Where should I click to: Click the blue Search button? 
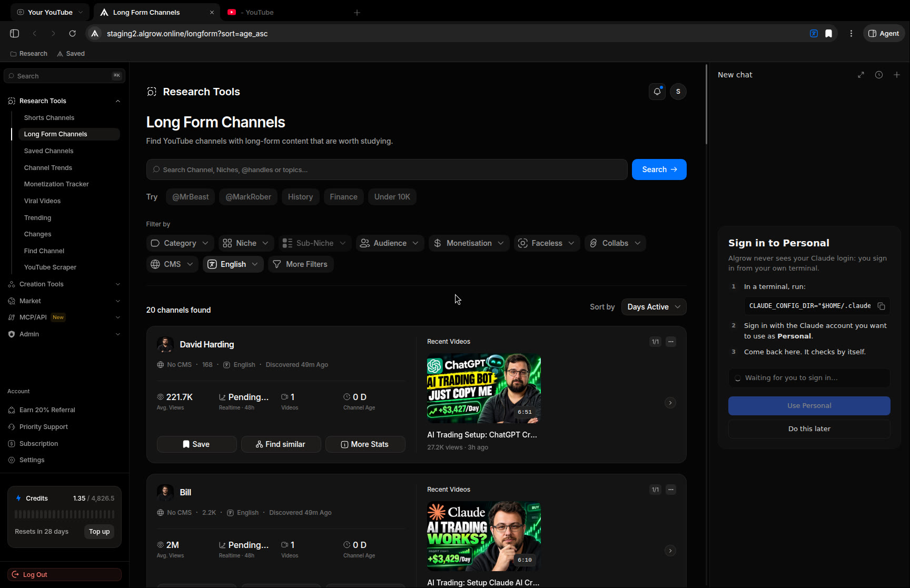[659, 170]
